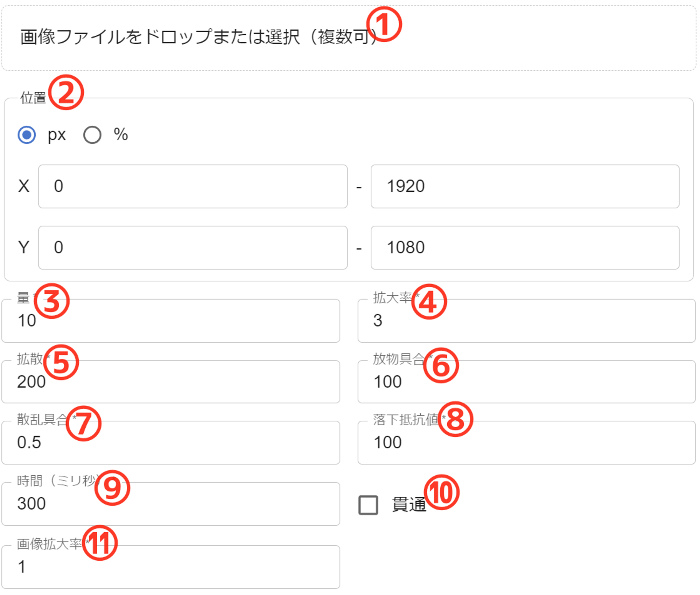Image resolution: width=700 pixels, height=595 pixels.
Task: Focus the 放物具合 input field
Action: [x=526, y=382]
